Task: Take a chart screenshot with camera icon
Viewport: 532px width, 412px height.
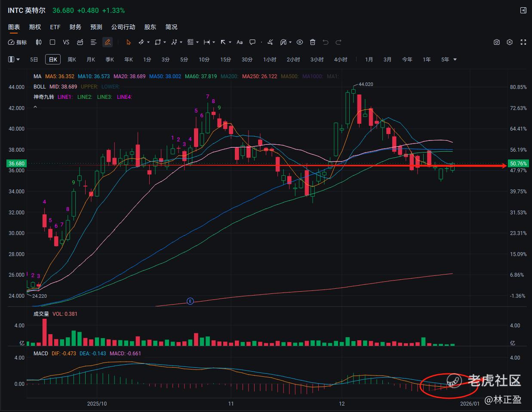Action: tap(497, 42)
